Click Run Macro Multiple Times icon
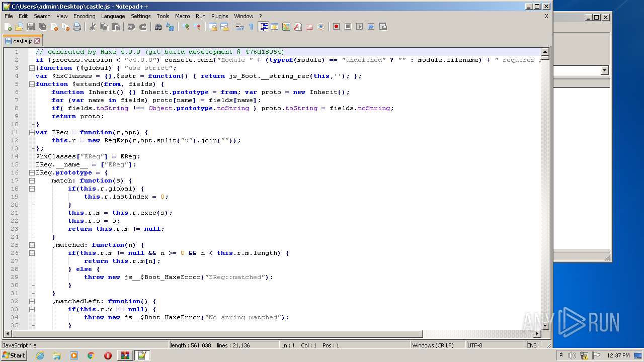 (371, 27)
